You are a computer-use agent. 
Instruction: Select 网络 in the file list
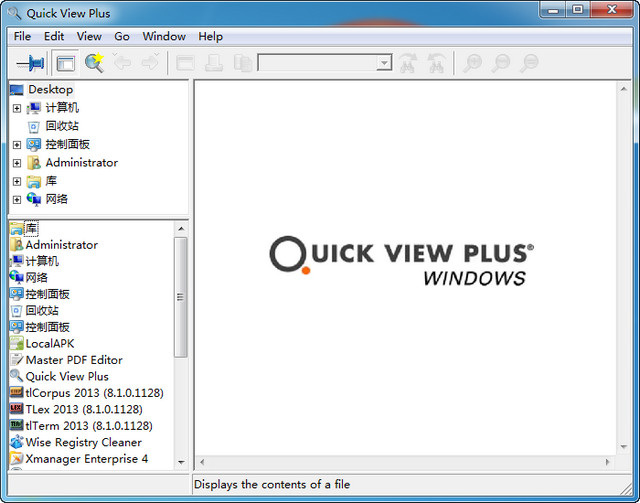pyautogui.click(x=36, y=278)
